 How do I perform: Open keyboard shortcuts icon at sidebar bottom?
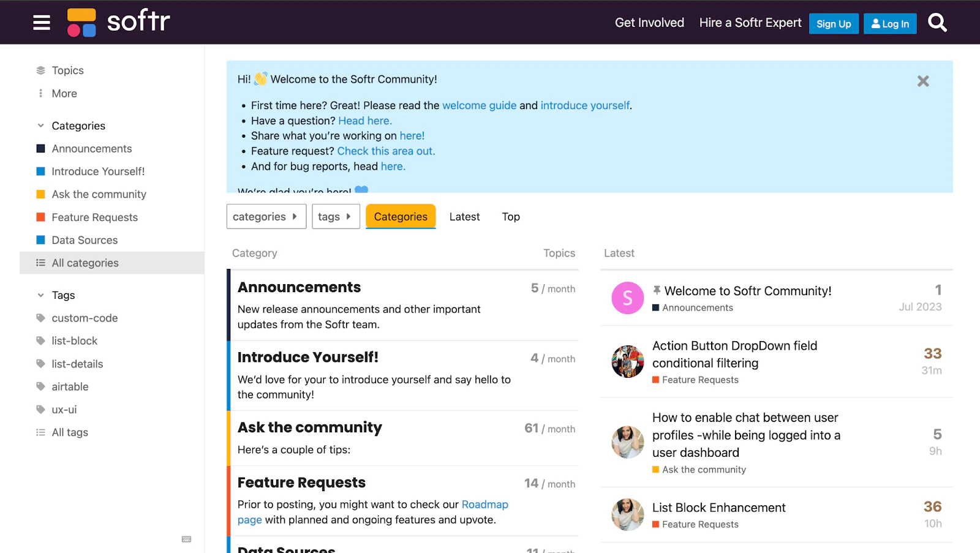pyautogui.click(x=187, y=539)
